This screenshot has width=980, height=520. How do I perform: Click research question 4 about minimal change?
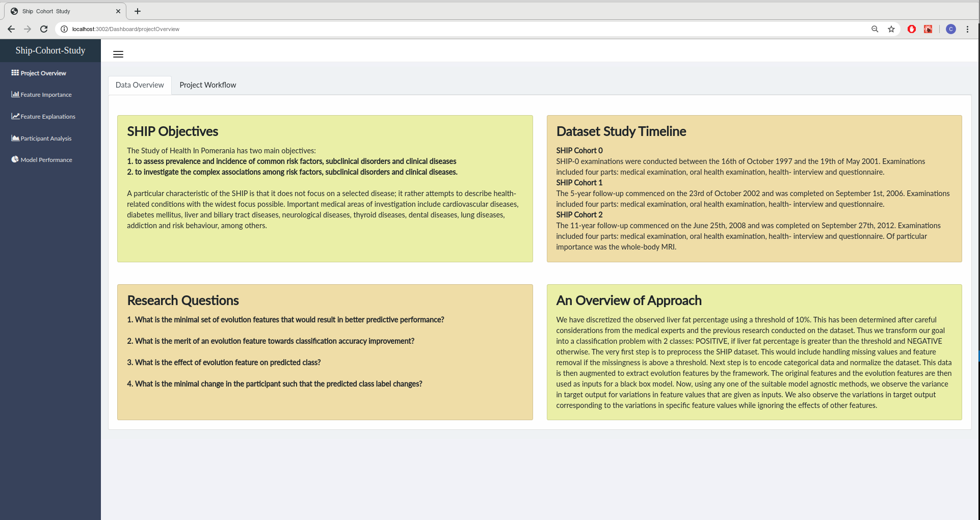[275, 384]
